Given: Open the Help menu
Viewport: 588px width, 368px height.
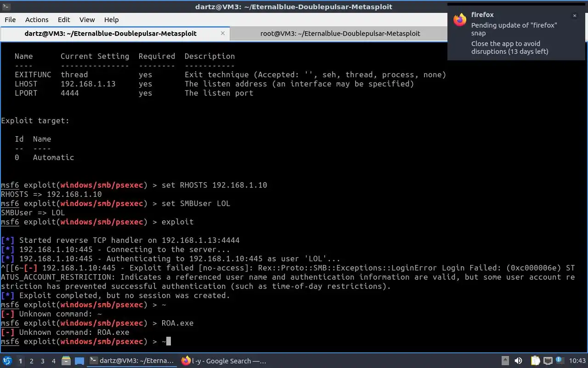Looking at the screenshot, I should [111, 20].
